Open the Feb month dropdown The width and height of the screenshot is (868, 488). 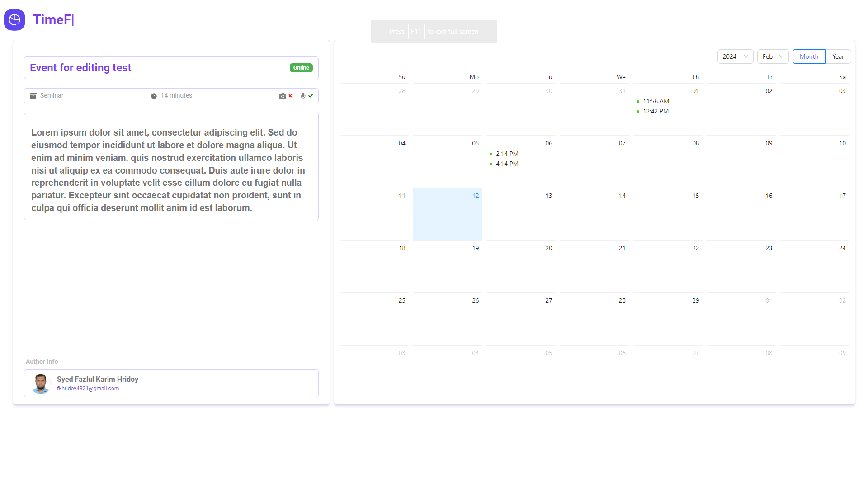[x=773, y=56]
